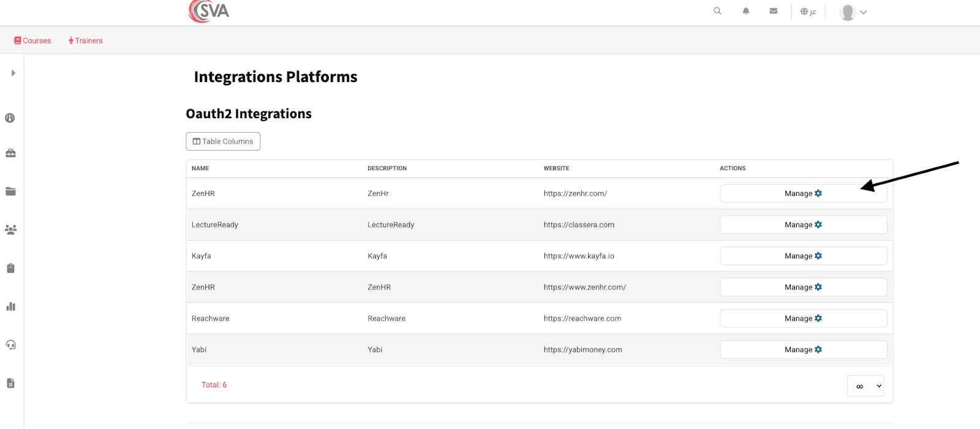Click Yabi in the Name column

[199, 349]
